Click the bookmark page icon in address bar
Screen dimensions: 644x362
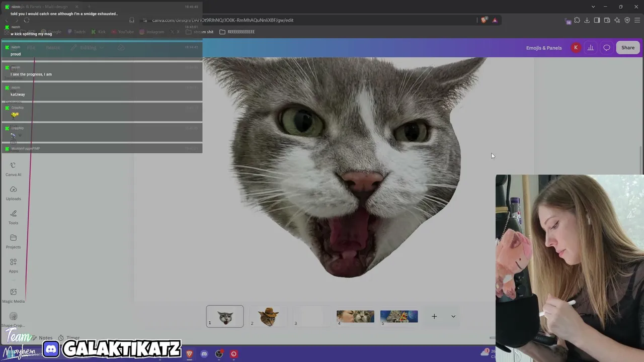pyautogui.click(x=132, y=20)
